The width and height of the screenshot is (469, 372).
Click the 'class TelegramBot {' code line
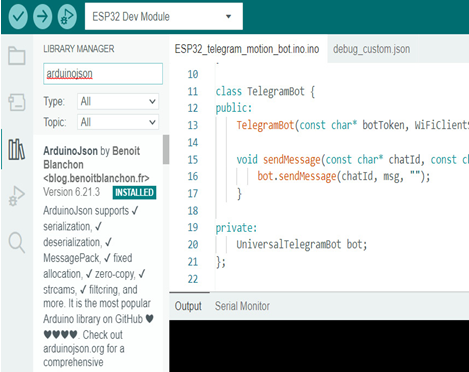click(265, 91)
